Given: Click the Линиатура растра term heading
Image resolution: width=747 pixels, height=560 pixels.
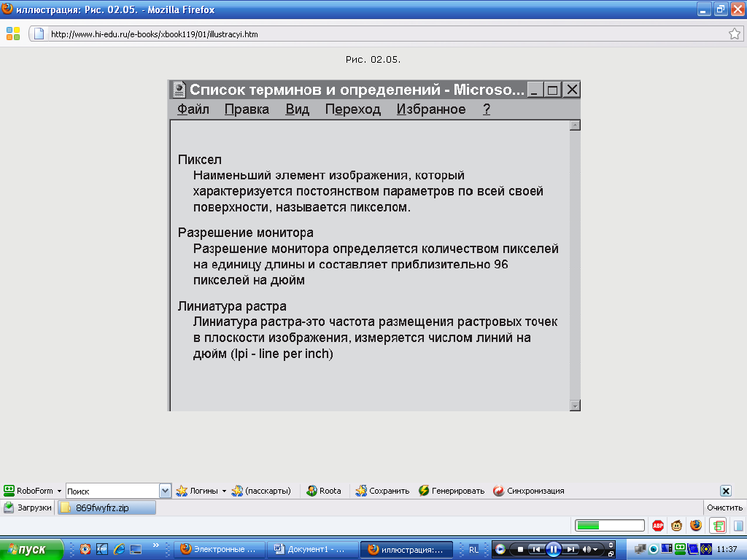Looking at the screenshot, I should click(232, 306).
